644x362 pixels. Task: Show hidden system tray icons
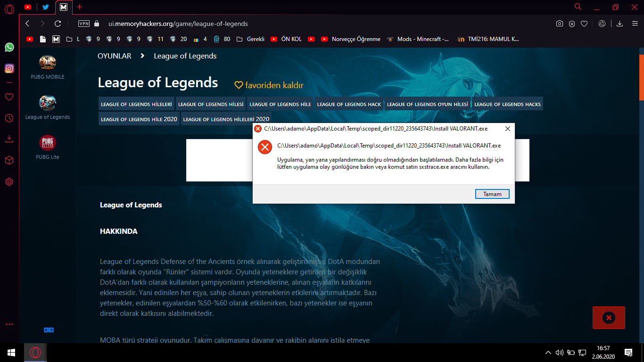[x=548, y=353]
